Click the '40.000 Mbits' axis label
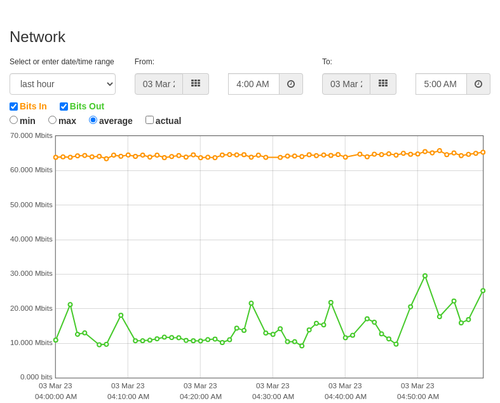Viewport: 500px width, 403px height. point(31,239)
